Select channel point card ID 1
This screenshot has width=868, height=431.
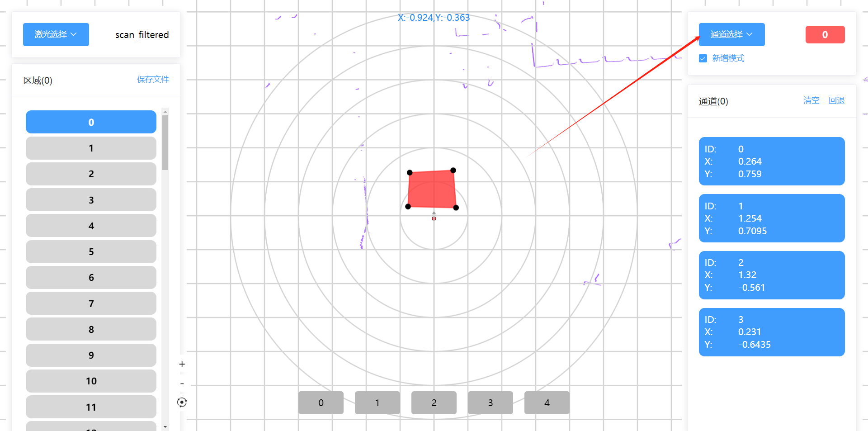(772, 218)
